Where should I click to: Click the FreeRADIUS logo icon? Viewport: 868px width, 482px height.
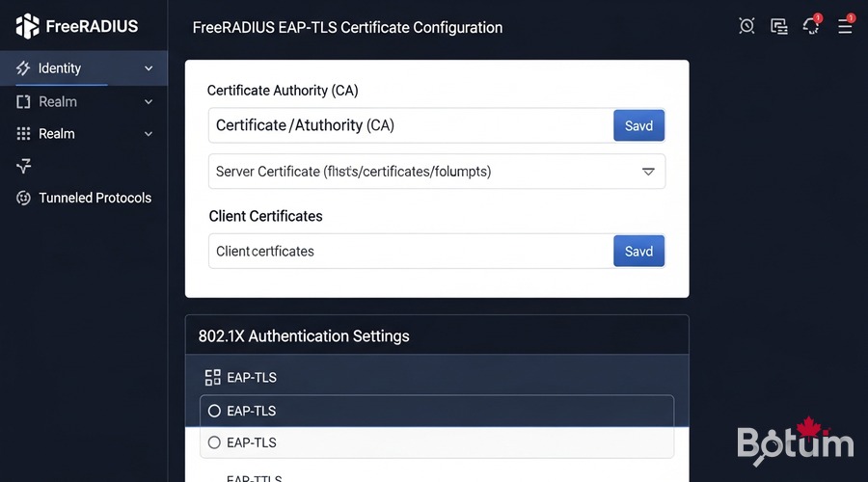point(27,26)
